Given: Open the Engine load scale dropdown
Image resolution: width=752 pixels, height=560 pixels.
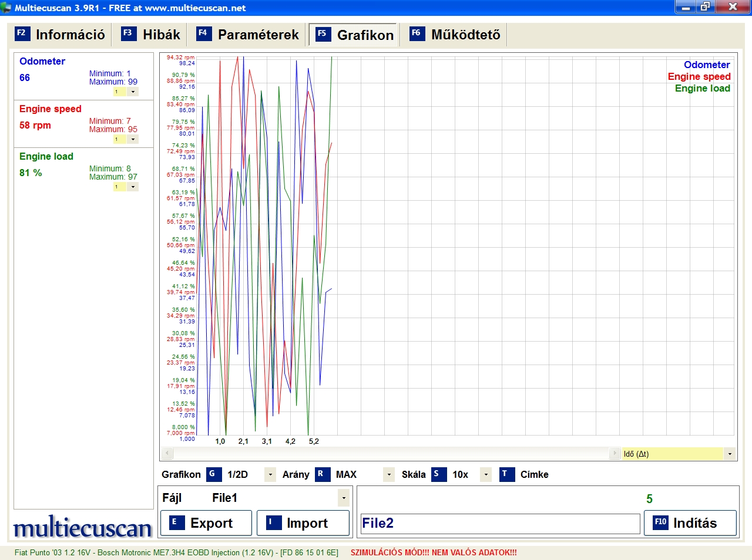Looking at the screenshot, I should (x=133, y=187).
